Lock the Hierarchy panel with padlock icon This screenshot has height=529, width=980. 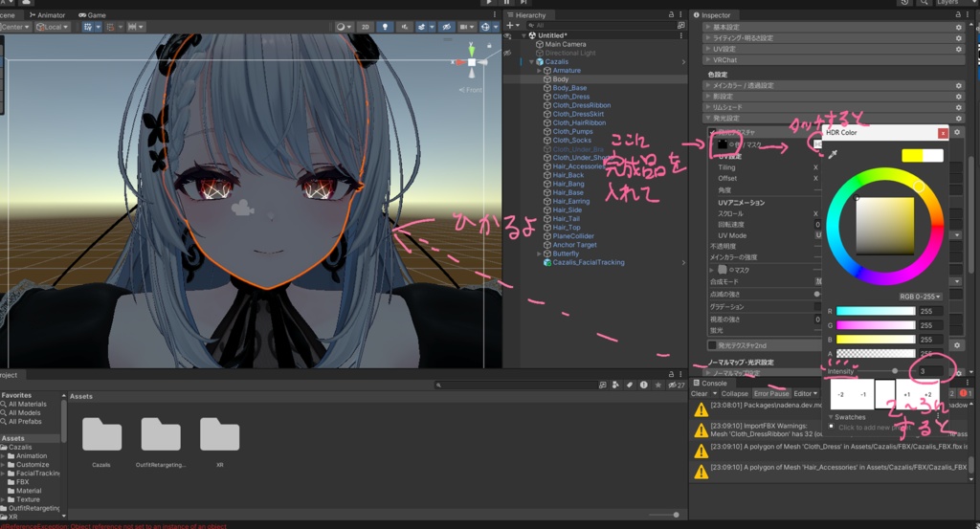click(x=671, y=14)
